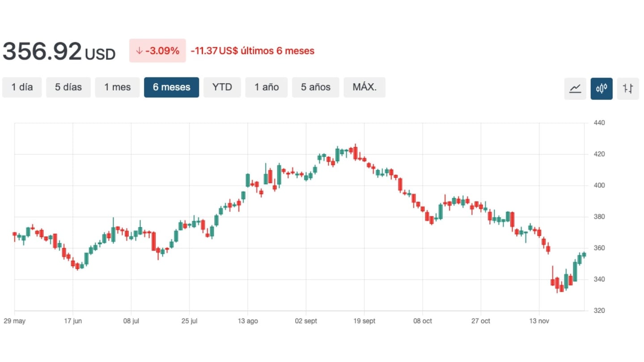The width and height of the screenshot is (644, 362).
Task: Switch to line chart view
Action: click(x=575, y=88)
